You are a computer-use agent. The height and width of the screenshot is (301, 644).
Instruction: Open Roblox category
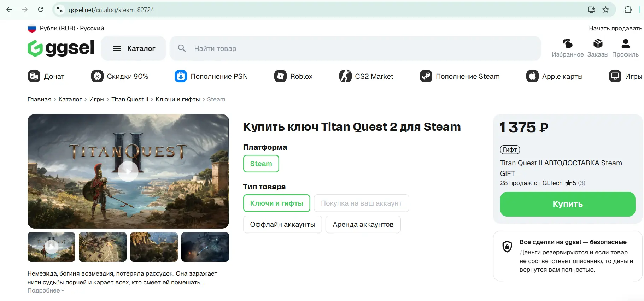[293, 76]
